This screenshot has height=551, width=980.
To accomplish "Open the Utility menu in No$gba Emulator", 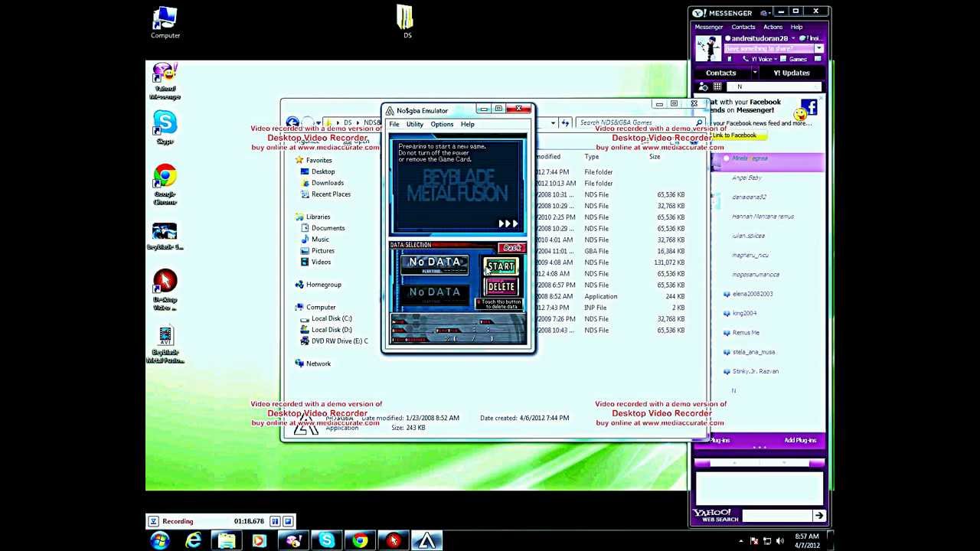I will pyautogui.click(x=414, y=124).
